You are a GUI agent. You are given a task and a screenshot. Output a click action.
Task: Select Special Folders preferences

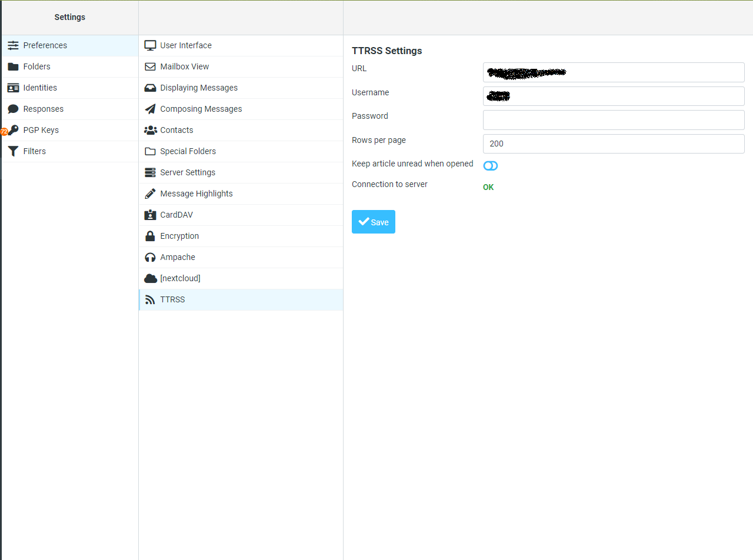(x=241, y=151)
